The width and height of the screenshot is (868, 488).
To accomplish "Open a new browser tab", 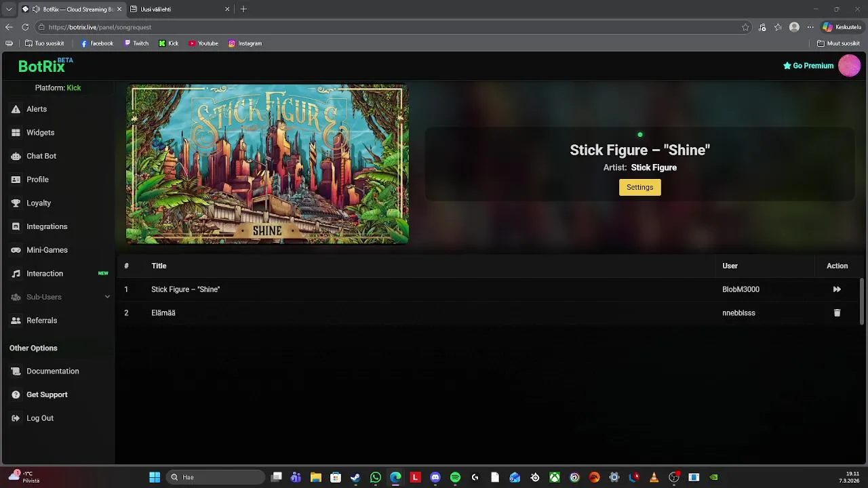I will [x=243, y=9].
